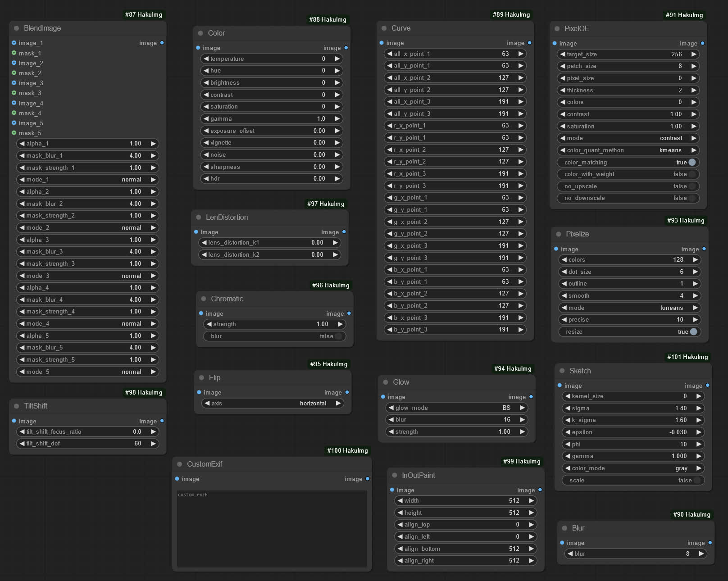The width and height of the screenshot is (728, 581).
Task: Decrease hue with left arrow in Color node
Action: pyautogui.click(x=206, y=70)
